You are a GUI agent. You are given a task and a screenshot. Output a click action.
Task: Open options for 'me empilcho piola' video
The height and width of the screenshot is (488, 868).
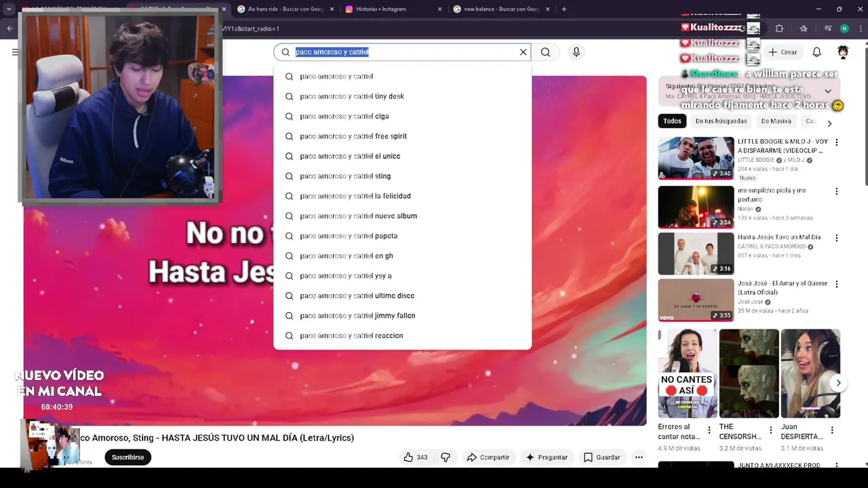(836, 191)
